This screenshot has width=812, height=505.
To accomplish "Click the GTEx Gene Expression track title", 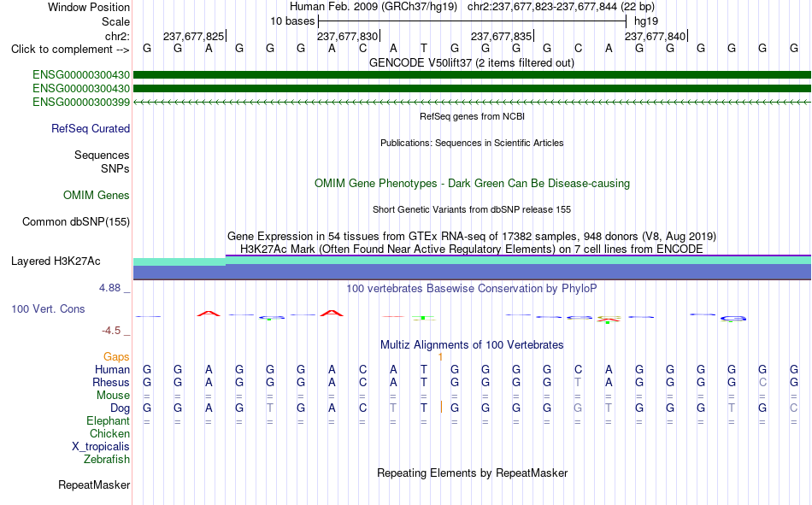I will click(472, 236).
